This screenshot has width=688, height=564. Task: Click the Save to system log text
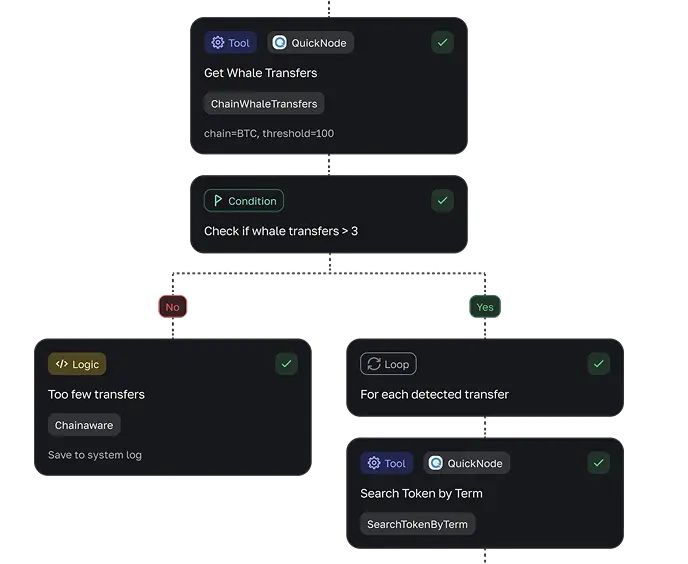95,455
